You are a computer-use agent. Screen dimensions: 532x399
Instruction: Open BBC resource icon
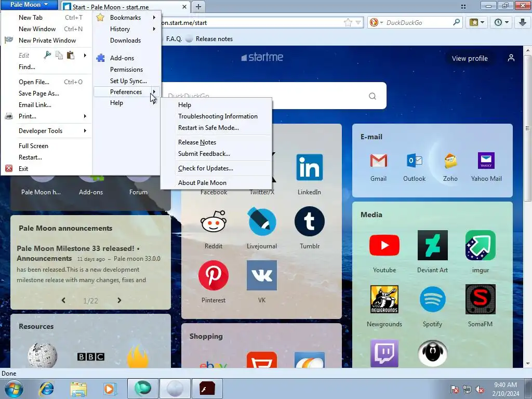[90, 356]
